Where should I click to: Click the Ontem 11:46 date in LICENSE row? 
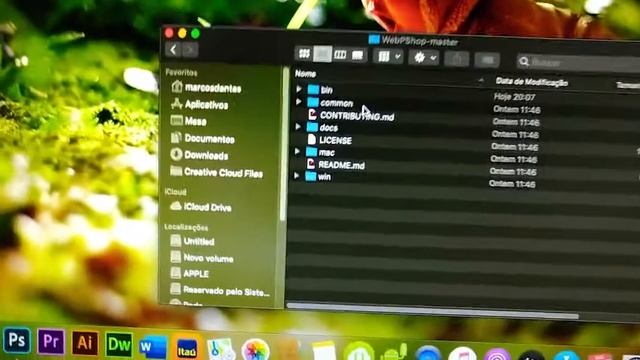pyautogui.click(x=515, y=146)
